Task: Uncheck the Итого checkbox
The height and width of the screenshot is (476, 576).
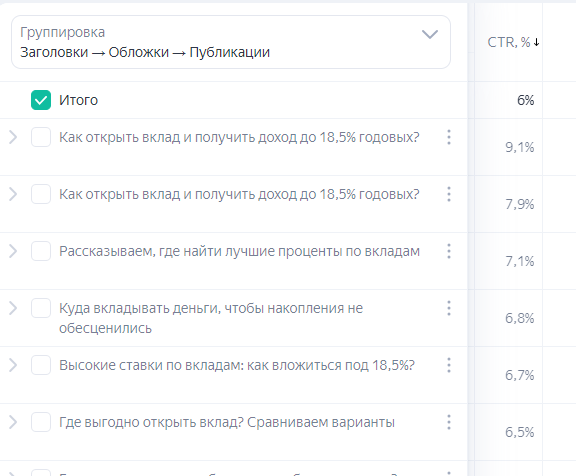Action: pos(41,100)
